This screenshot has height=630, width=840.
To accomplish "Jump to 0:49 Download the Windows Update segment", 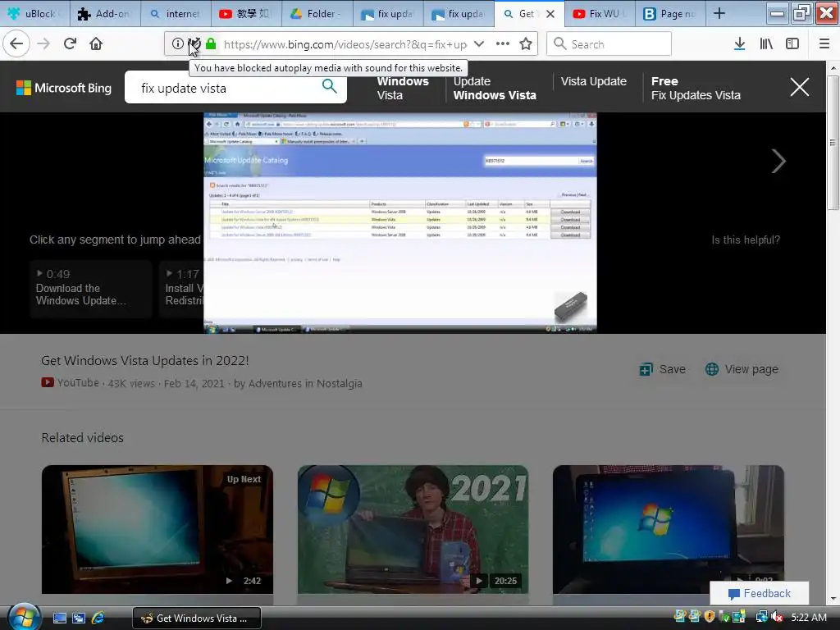I will coord(90,288).
